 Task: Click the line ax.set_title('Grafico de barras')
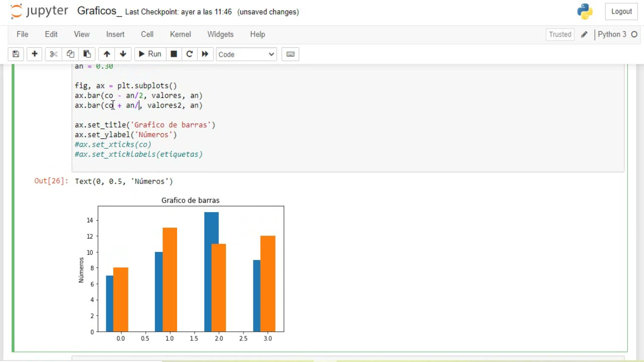[145, 125]
